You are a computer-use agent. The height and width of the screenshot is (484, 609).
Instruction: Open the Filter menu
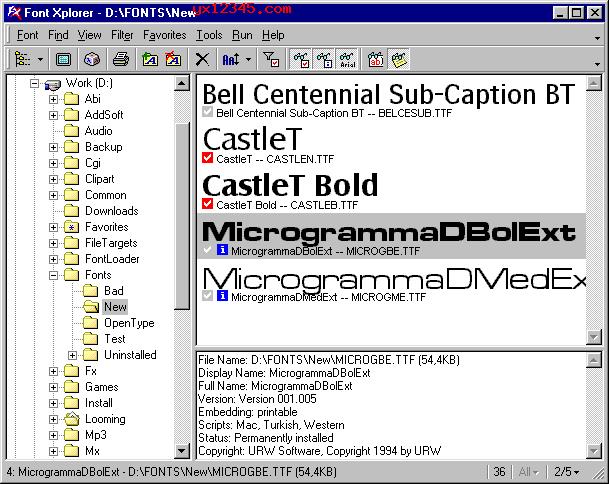122,35
